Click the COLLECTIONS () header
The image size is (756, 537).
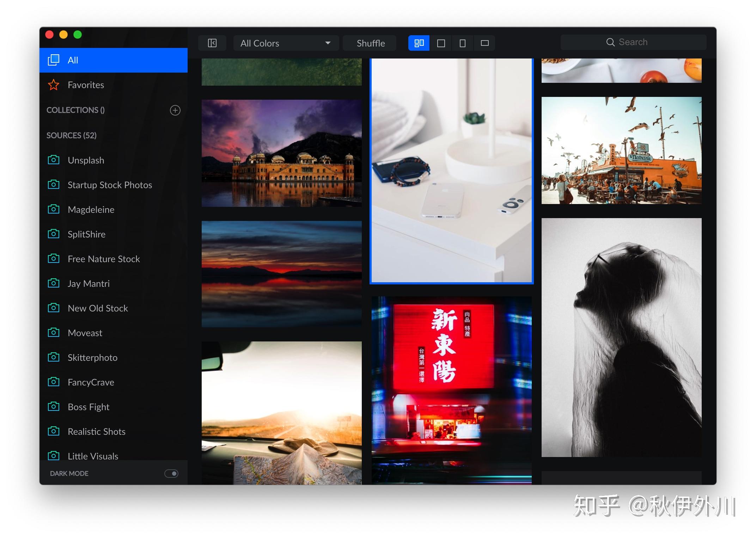pos(75,110)
